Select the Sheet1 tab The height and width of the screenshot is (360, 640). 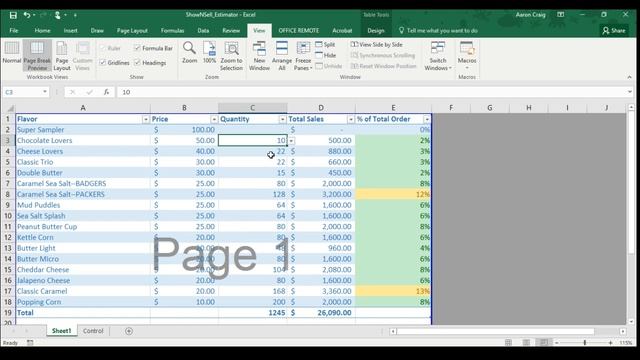pyautogui.click(x=61, y=331)
